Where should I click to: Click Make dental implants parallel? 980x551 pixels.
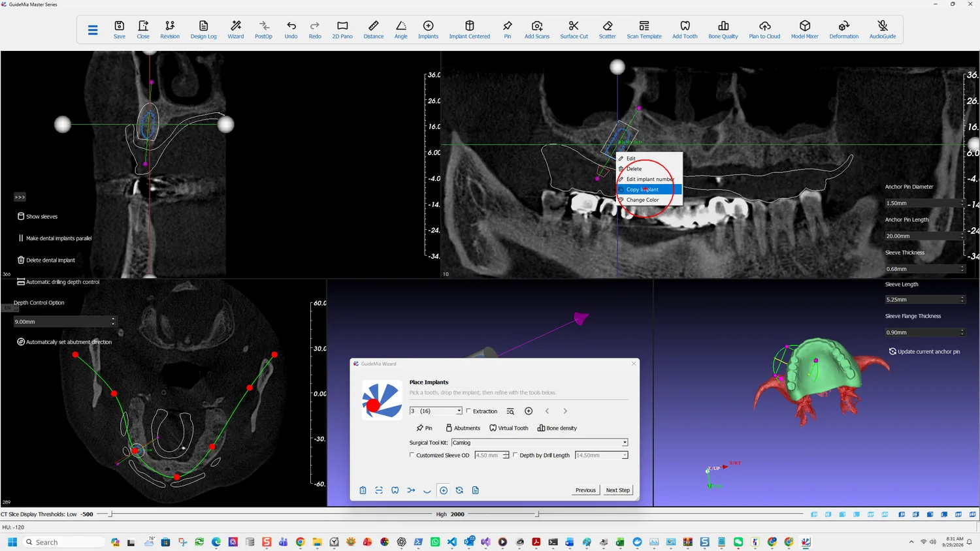[x=55, y=238]
